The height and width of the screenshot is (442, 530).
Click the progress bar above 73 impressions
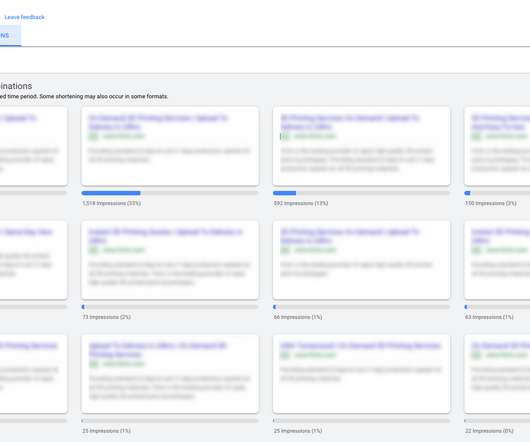[170, 307]
